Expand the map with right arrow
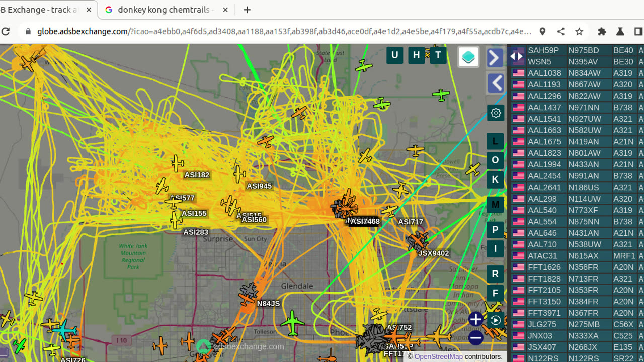The height and width of the screenshot is (362, 644). [495, 58]
